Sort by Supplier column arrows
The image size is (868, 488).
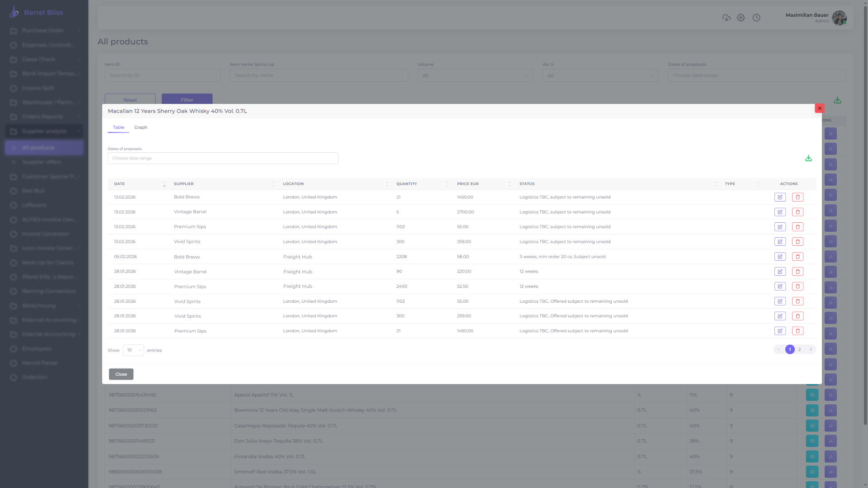coord(273,184)
